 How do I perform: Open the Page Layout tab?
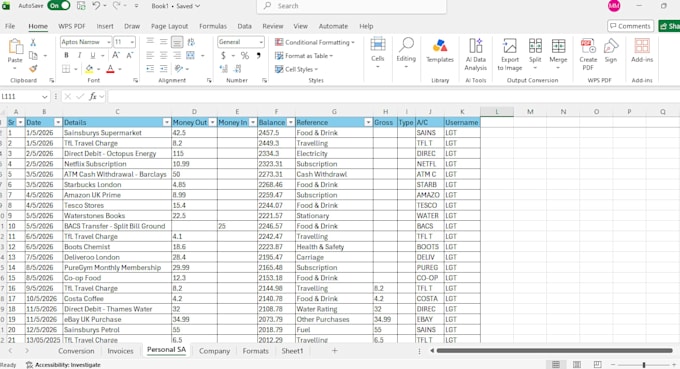[169, 26]
